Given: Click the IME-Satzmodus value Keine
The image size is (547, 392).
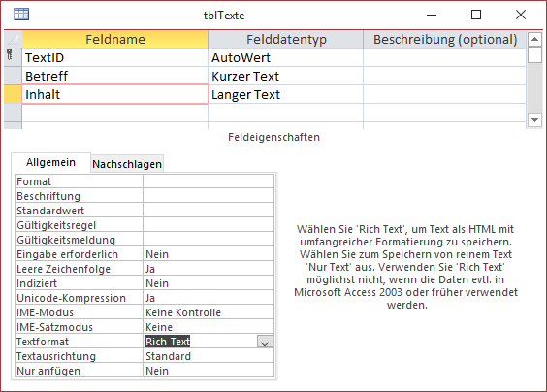Looking at the screenshot, I should [209, 327].
